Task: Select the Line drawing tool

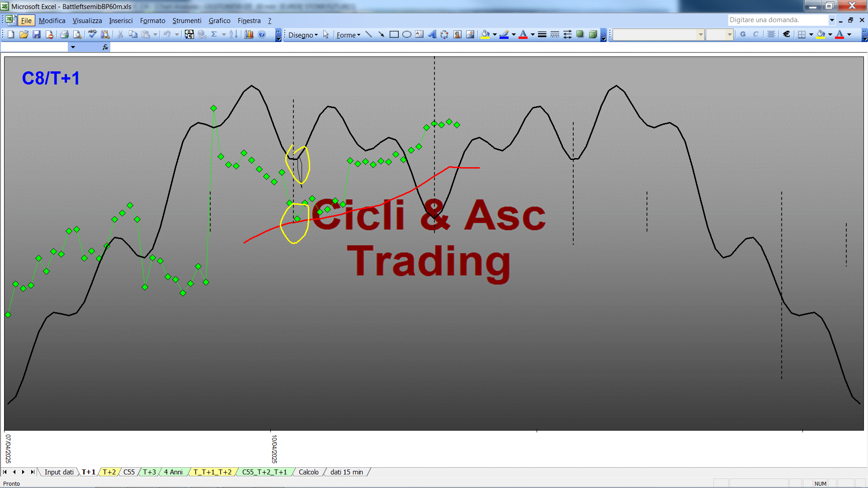Action: pos(368,34)
